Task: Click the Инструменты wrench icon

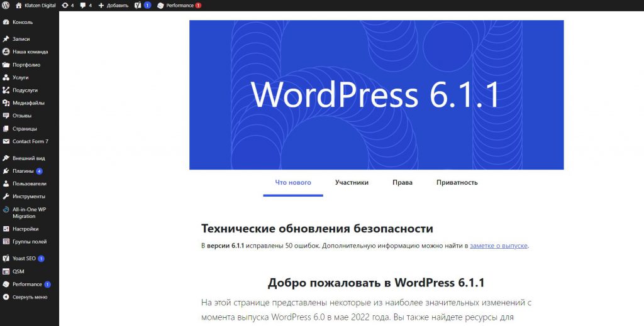Action: [x=6, y=197]
